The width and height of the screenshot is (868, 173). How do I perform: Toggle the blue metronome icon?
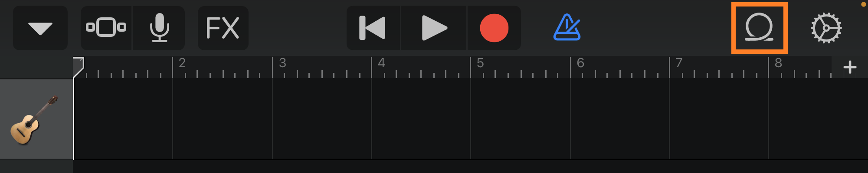567,28
